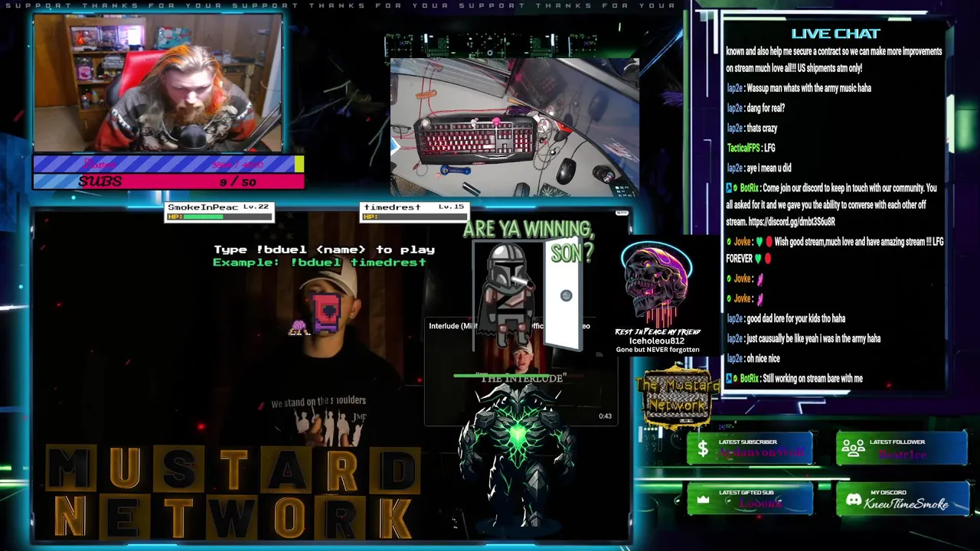Click timedrest HP bar

click(x=413, y=217)
